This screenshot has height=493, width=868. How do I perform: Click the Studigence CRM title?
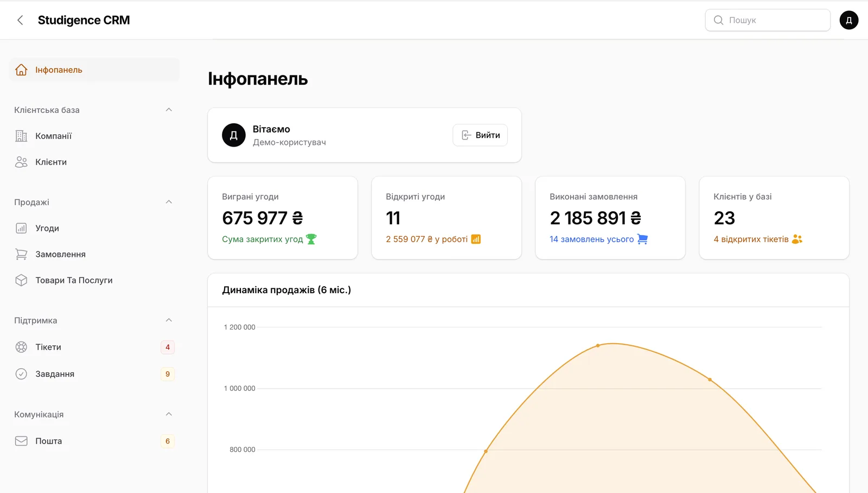[x=84, y=20]
